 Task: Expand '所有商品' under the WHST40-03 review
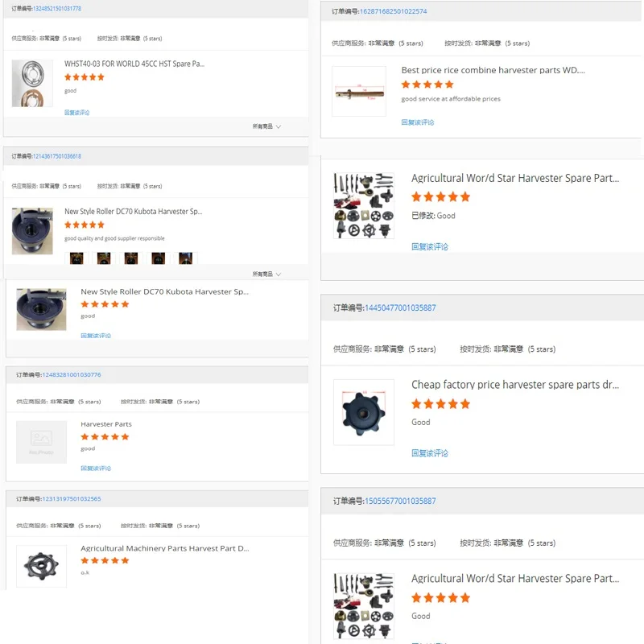click(266, 126)
